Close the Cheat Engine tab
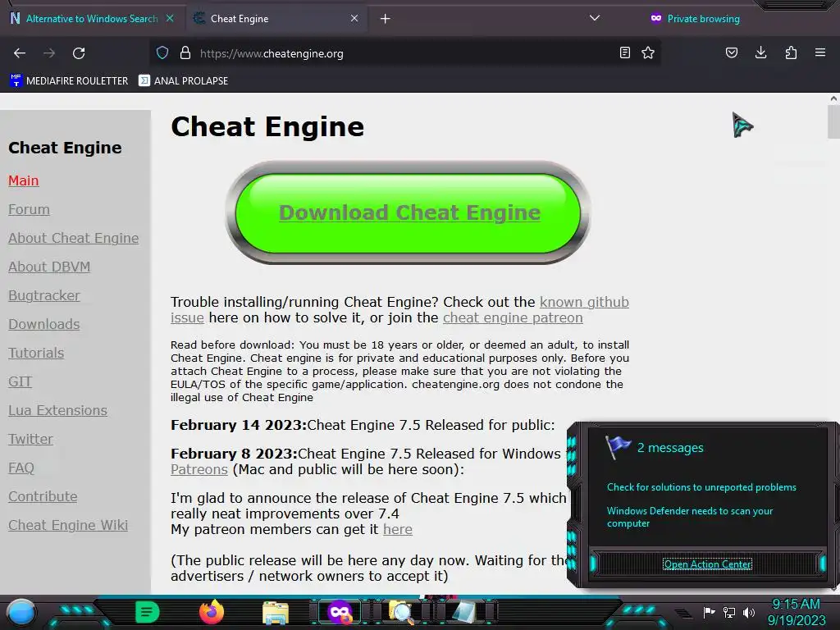This screenshot has width=840, height=630. pos(354,19)
